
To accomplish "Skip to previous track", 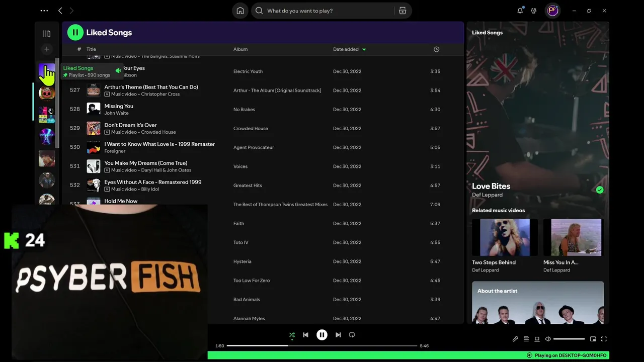I will (x=305, y=335).
